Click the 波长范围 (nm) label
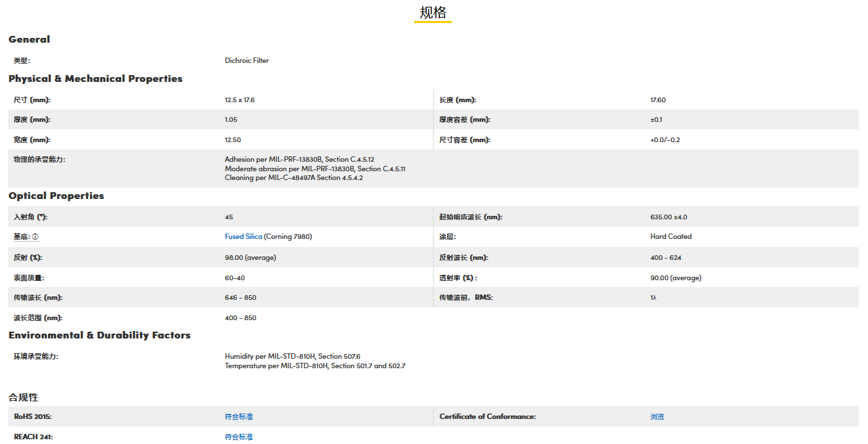The width and height of the screenshot is (868, 444). tap(38, 318)
